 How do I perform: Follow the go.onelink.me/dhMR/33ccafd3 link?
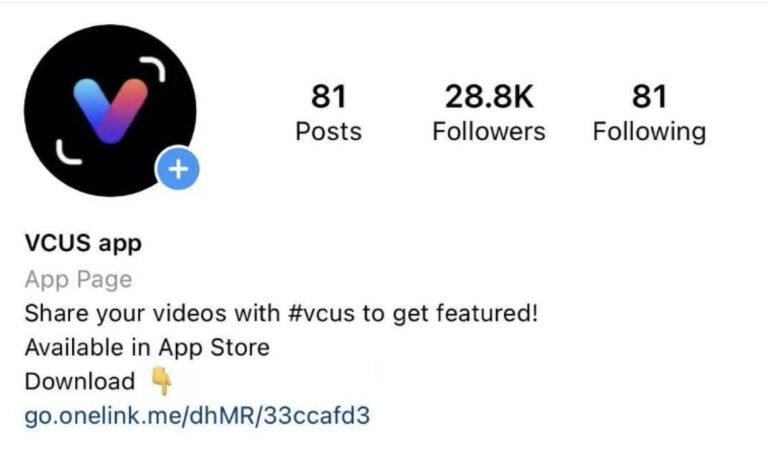[197, 416]
